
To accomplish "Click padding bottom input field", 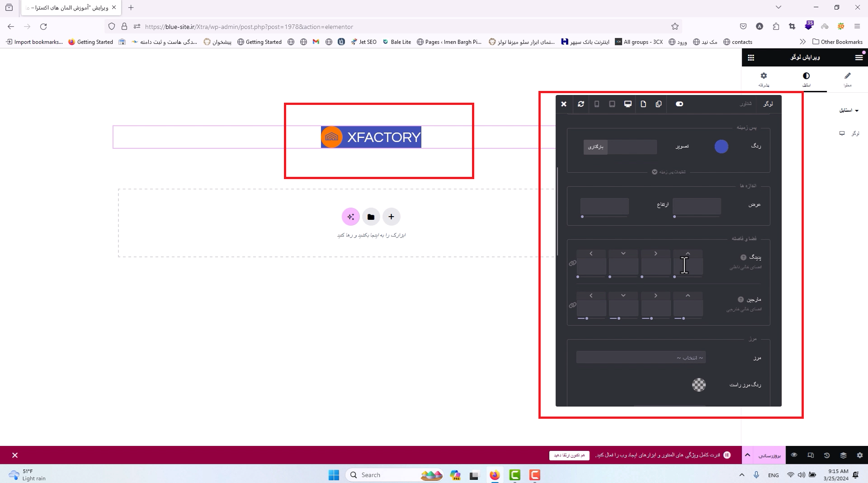I will pos(623,266).
